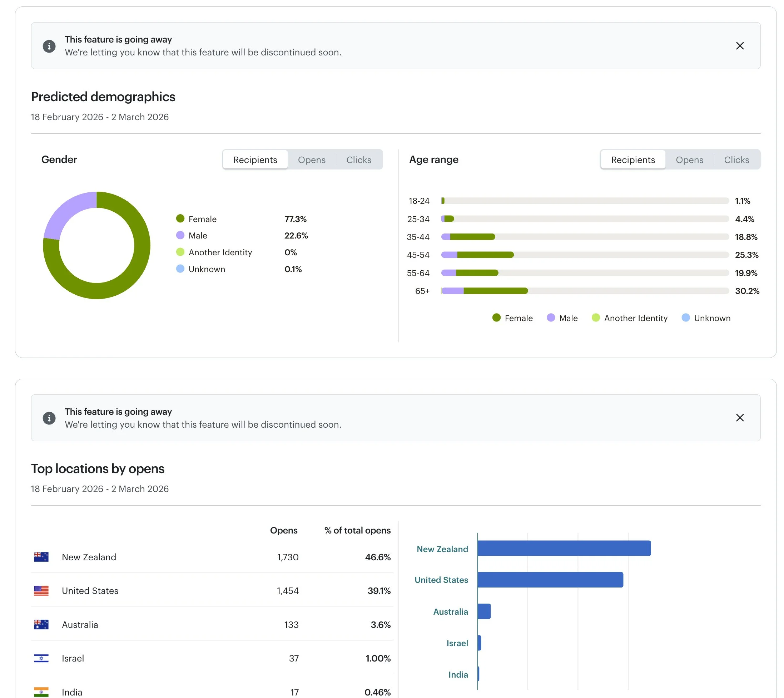Click the Australia flag icon

[41, 624]
